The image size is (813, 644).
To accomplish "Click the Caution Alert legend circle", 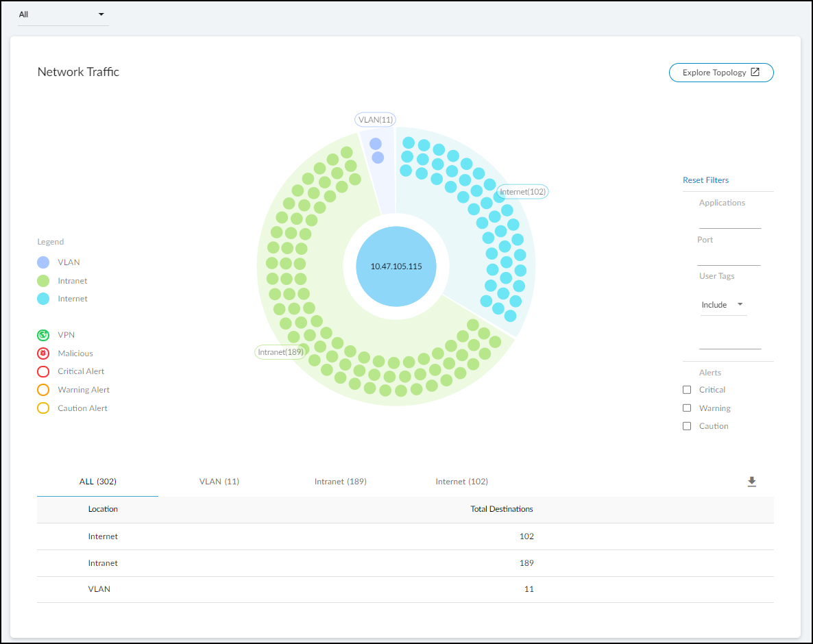I will (43, 408).
